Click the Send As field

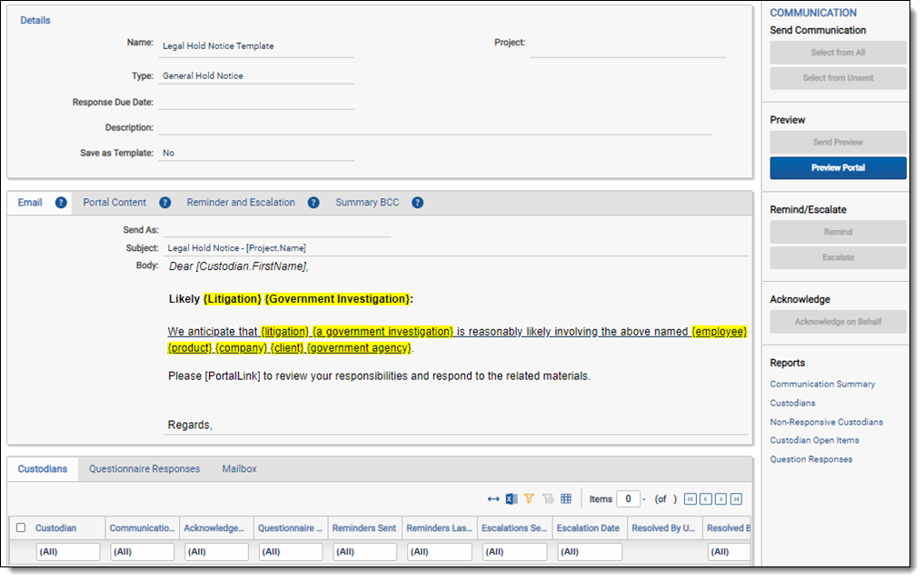click(277, 229)
